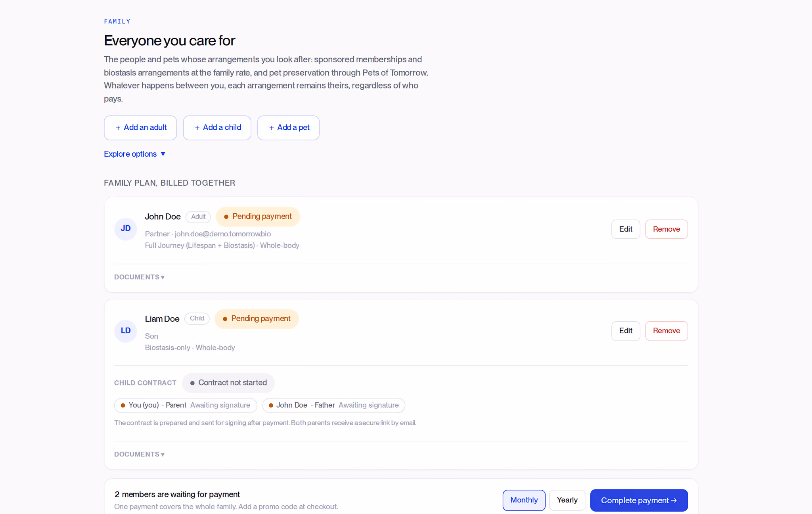This screenshot has width=812, height=514.
Task: Click the plus icon on Add a child
Action: tap(197, 128)
